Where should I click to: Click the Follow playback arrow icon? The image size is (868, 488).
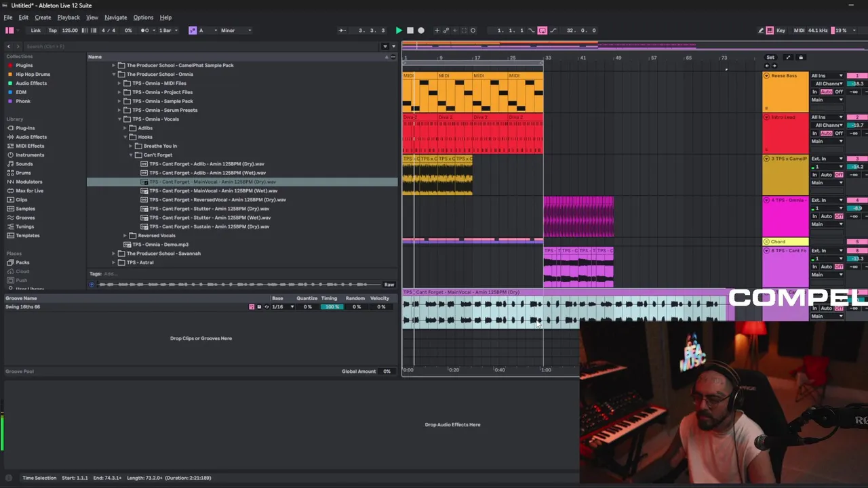click(342, 30)
